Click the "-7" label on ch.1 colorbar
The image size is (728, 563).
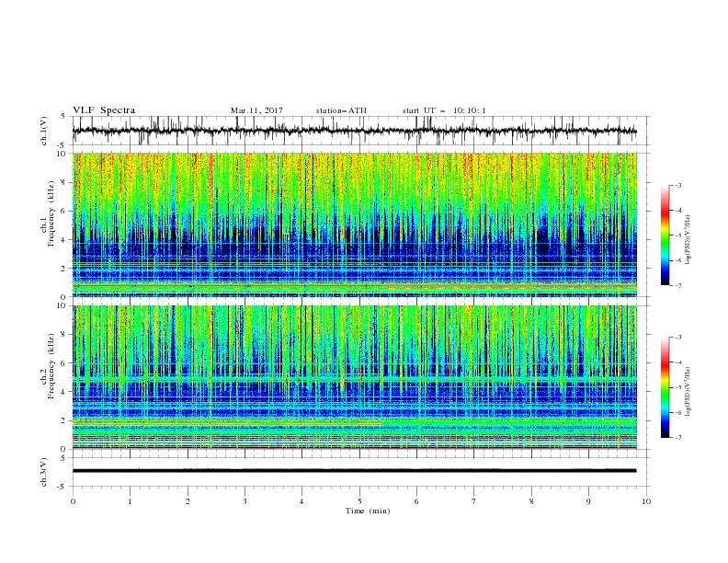(677, 285)
